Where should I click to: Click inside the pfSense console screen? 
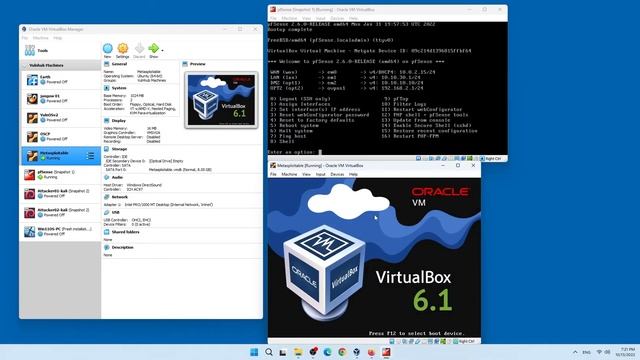pos(387,89)
